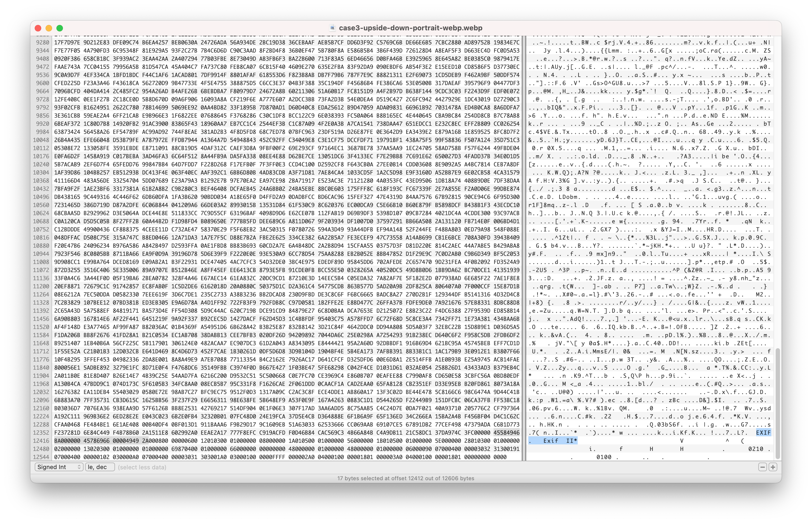Image resolution: width=812 pixels, height=523 pixels.
Task: Click the 'Exif II*' text in ASCII pane
Action: pyautogui.click(x=560, y=441)
